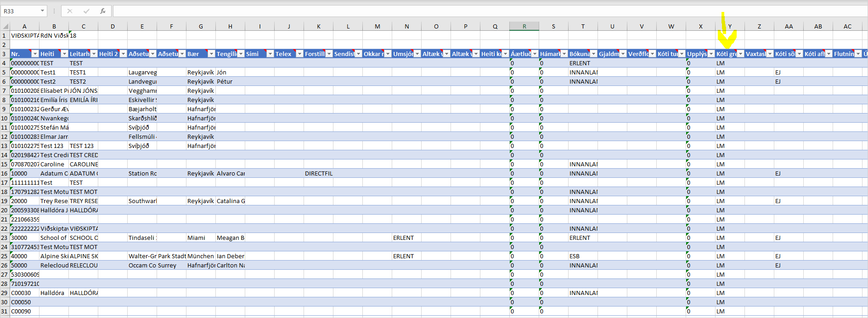
Task: Select the highlighted column R header
Action: click(524, 27)
